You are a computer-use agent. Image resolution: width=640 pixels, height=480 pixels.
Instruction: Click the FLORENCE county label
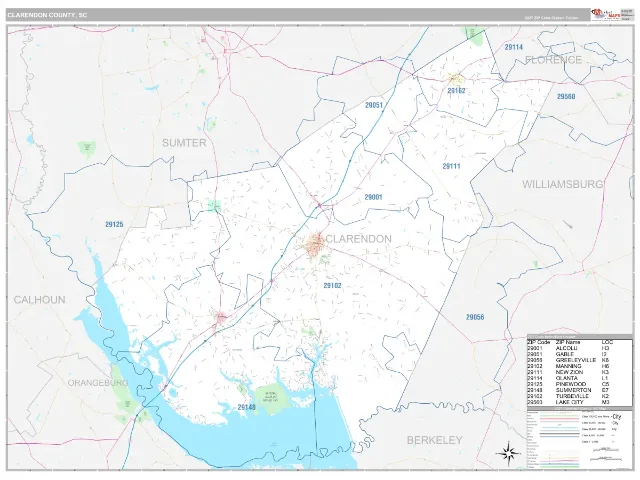tap(553, 60)
